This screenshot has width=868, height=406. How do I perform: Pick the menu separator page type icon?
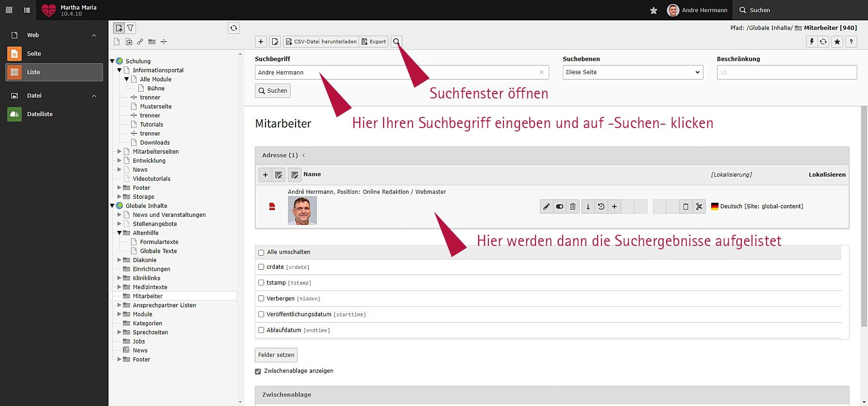point(164,42)
